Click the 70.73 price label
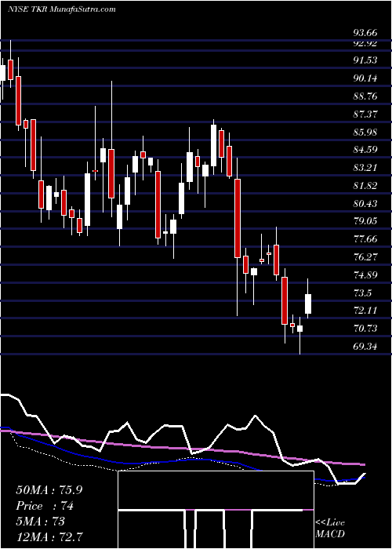The width and height of the screenshot is (392, 549). [365, 329]
